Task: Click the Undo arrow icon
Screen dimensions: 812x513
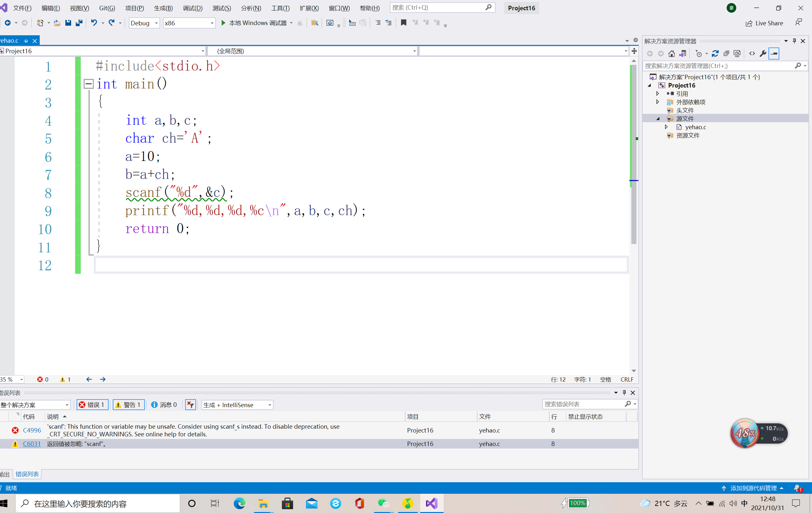Action: pyautogui.click(x=94, y=23)
